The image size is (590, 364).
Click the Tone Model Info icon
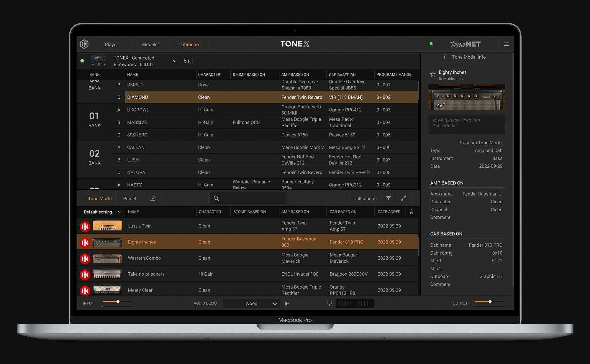coord(445,57)
